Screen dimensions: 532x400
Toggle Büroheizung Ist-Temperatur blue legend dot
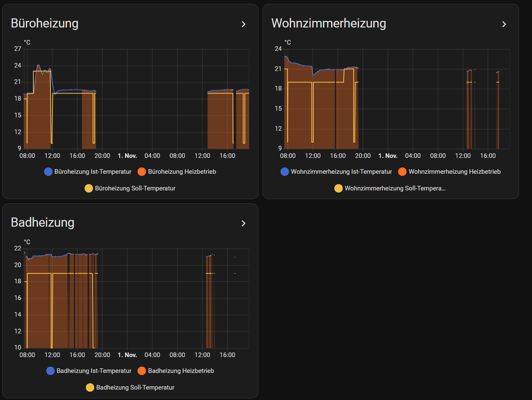(48, 172)
